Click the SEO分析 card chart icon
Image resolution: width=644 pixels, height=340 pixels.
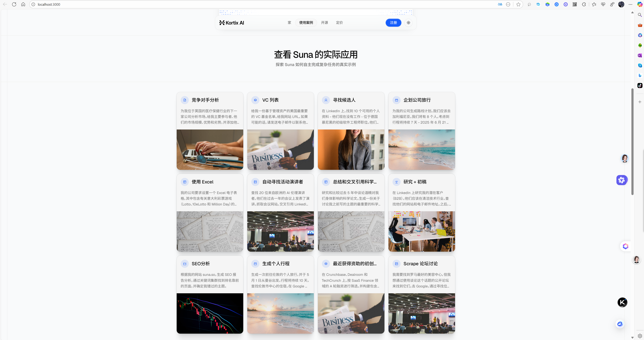pos(185,264)
